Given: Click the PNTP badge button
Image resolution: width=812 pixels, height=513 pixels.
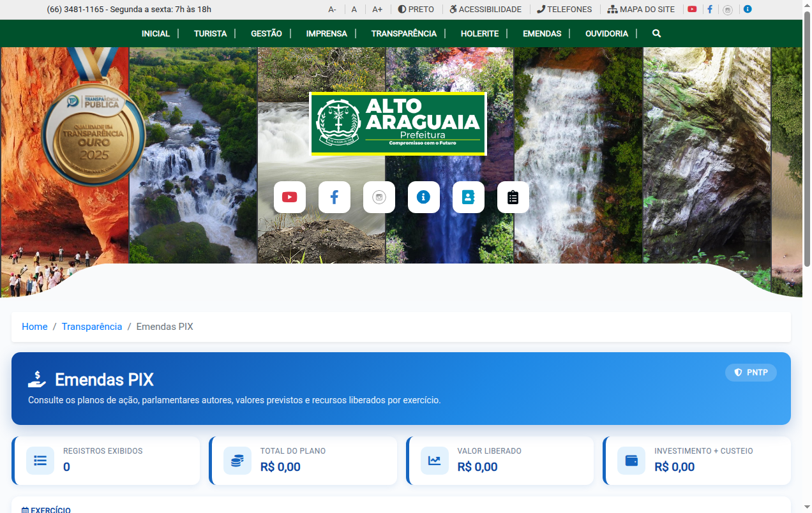Looking at the screenshot, I should pyautogui.click(x=751, y=373).
